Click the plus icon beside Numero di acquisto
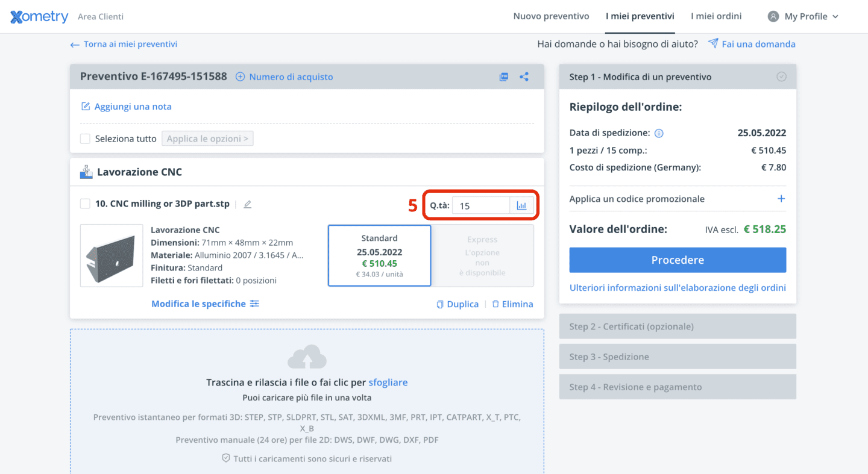Image resolution: width=868 pixels, height=474 pixels. 240,76
